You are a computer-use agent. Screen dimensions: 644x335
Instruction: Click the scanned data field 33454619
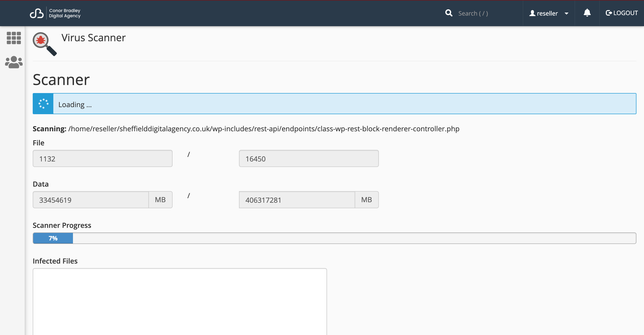[x=91, y=200]
